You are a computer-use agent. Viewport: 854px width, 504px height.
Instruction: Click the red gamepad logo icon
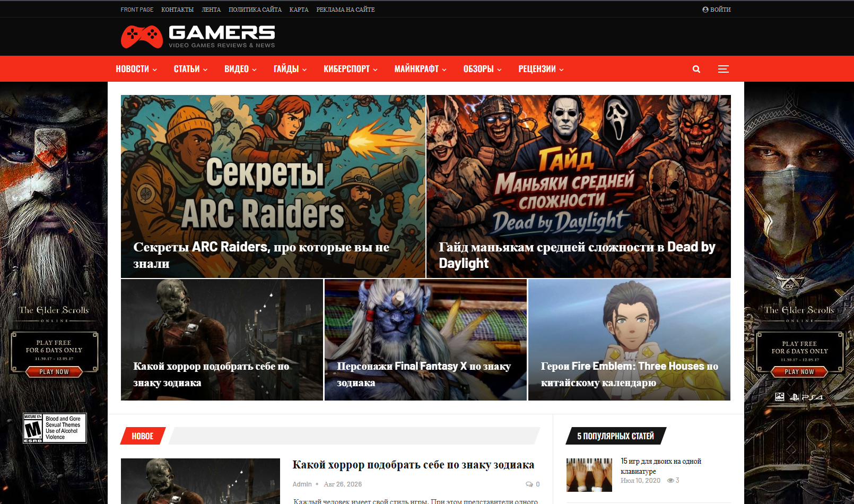pos(142,37)
